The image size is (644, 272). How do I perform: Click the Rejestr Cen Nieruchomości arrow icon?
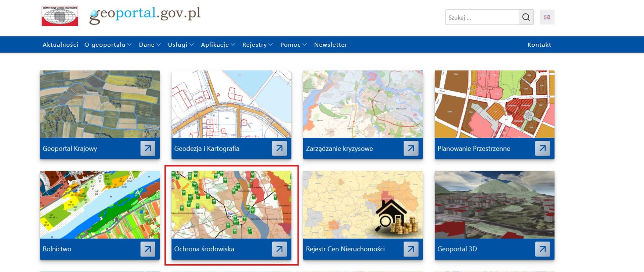tap(411, 249)
